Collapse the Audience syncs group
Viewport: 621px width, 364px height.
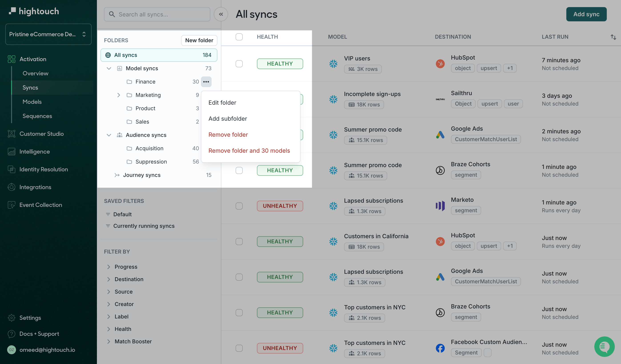pyautogui.click(x=109, y=135)
